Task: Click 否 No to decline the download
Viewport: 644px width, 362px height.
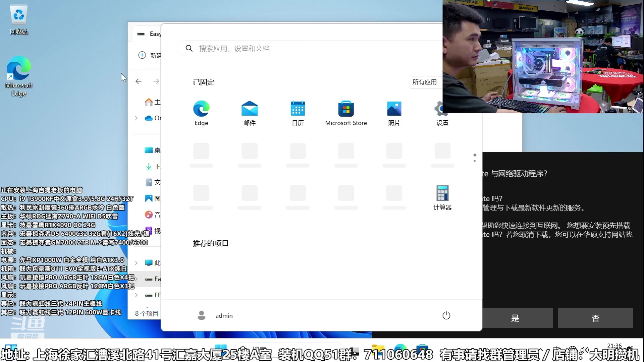Action: tap(595, 318)
